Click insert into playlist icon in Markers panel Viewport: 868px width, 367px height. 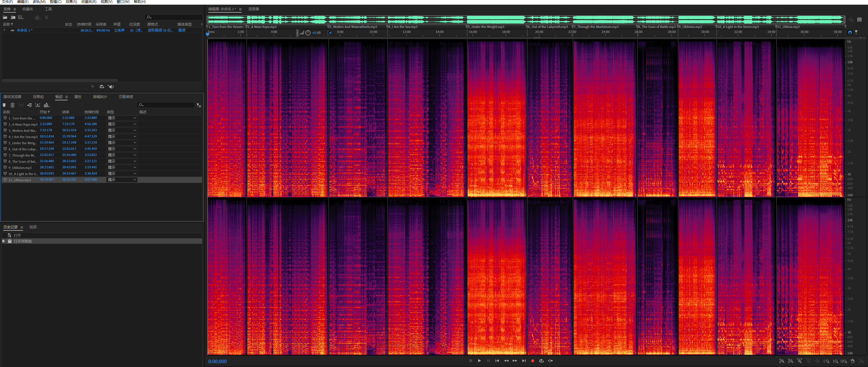point(29,105)
